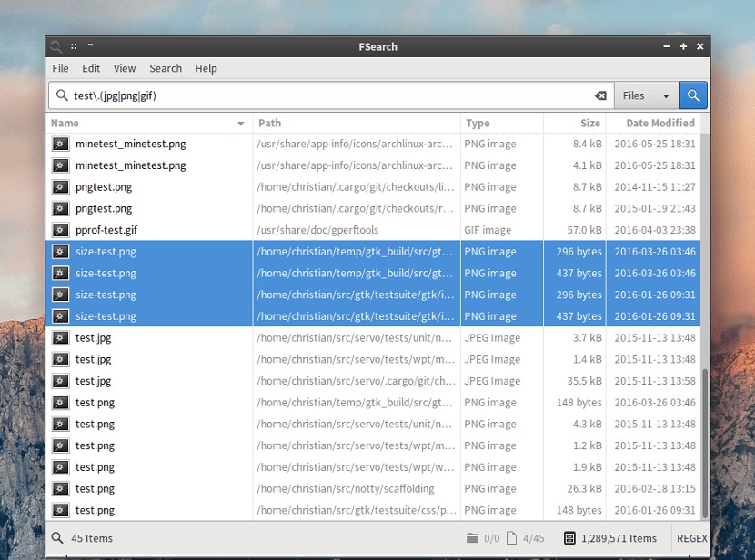
Task: Click the 2016-04-03 23:38 date cell
Action: tap(655, 230)
